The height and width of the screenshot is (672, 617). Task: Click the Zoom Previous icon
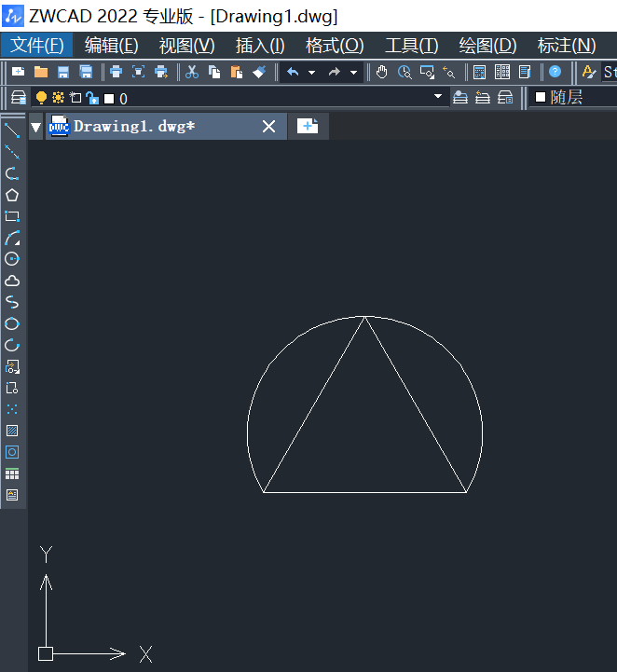click(x=449, y=72)
